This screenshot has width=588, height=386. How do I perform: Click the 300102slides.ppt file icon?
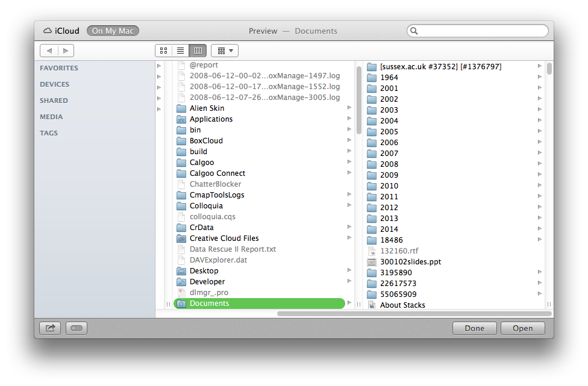pos(372,262)
